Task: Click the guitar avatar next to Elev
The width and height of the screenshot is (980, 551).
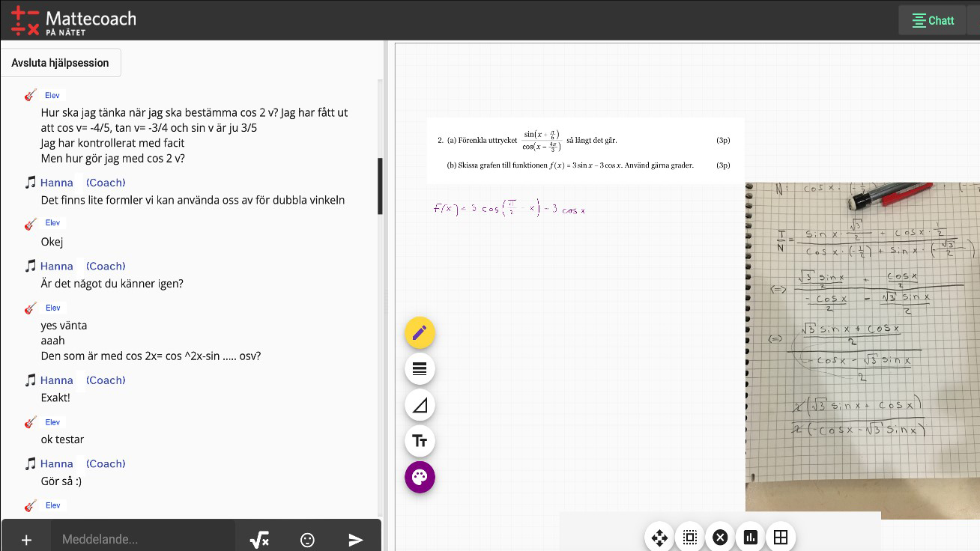Action: pyautogui.click(x=28, y=95)
